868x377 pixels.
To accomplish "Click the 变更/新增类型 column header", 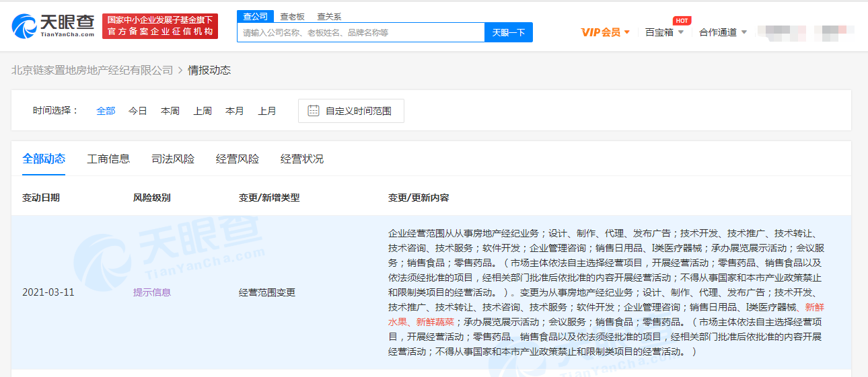I will click(269, 198).
